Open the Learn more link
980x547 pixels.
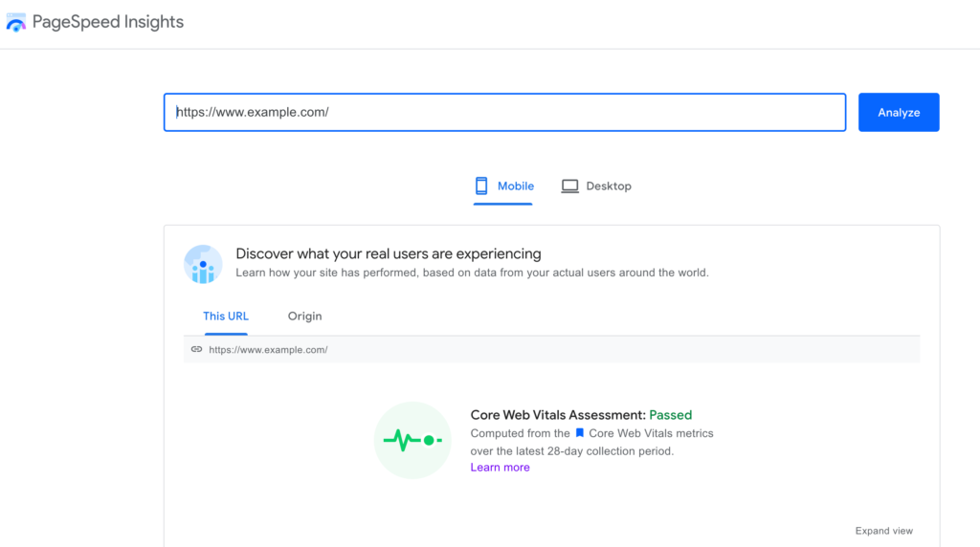coord(500,467)
